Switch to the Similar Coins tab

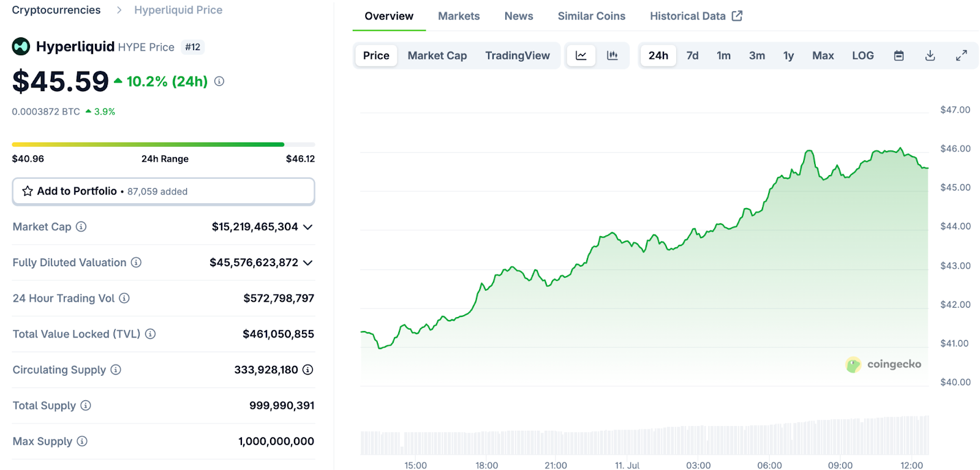[591, 16]
